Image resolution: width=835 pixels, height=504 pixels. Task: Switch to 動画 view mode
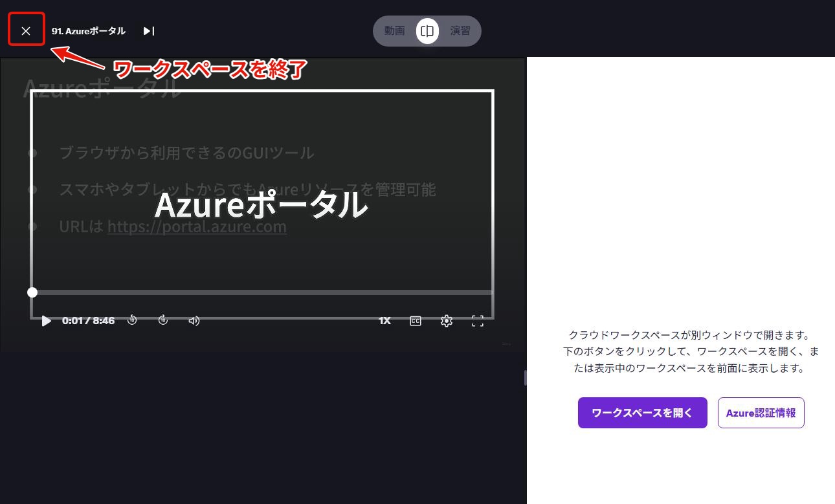(394, 30)
